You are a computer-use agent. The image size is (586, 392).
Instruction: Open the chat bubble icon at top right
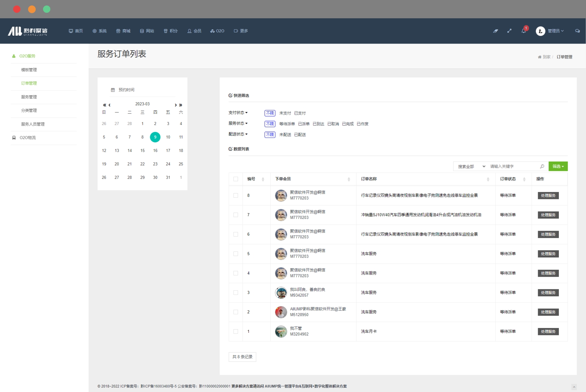577,31
